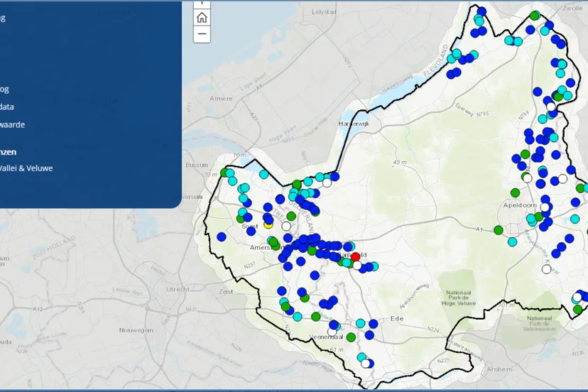
Task: Open the panel entry ending in 'data'
Action: 7,107
